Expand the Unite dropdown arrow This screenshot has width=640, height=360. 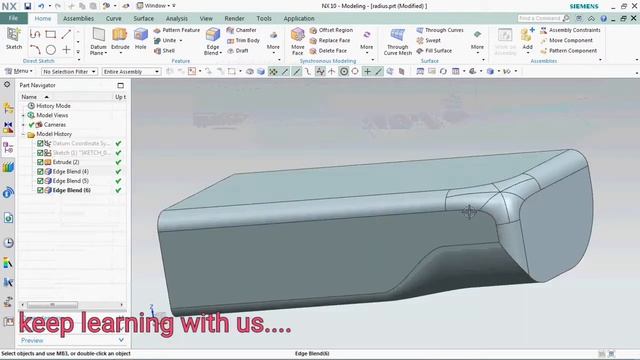tap(181, 40)
